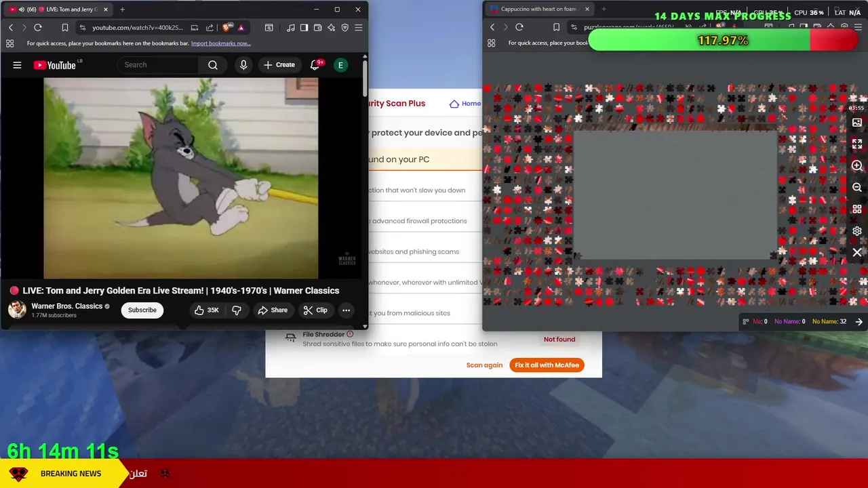Open Warner Bros. Classics channel name
868x488 pixels.
[x=66, y=306]
